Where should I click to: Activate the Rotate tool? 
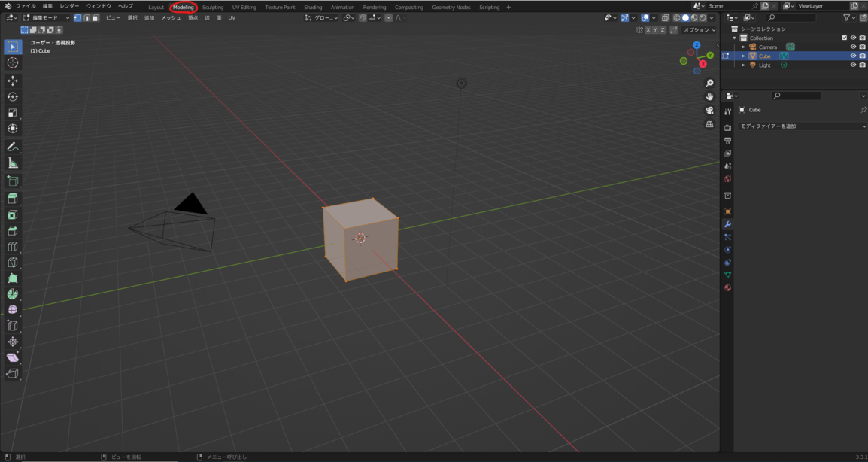(x=12, y=97)
